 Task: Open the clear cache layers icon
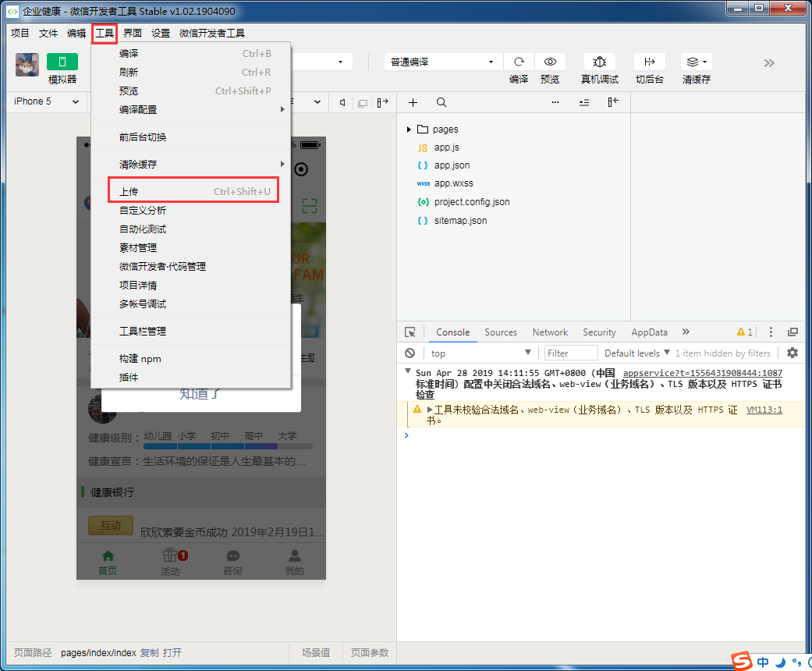(696, 62)
